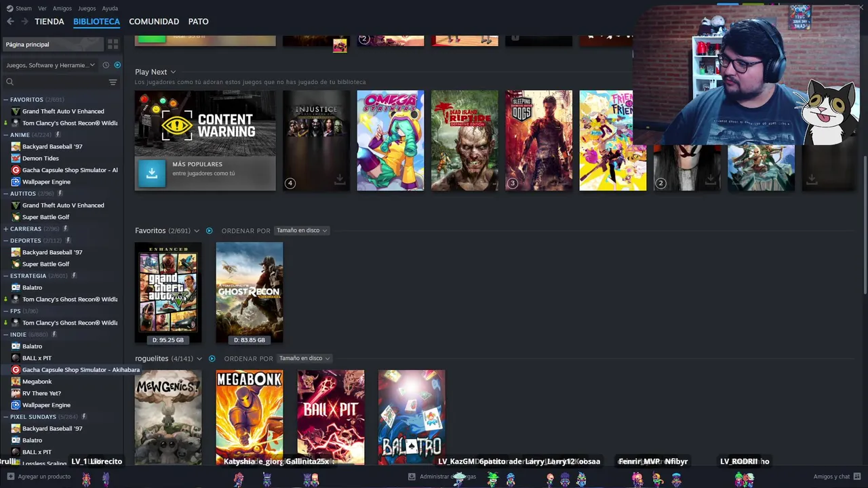Click the Demon Tides game icon
The image size is (868, 488).
(x=16, y=159)
